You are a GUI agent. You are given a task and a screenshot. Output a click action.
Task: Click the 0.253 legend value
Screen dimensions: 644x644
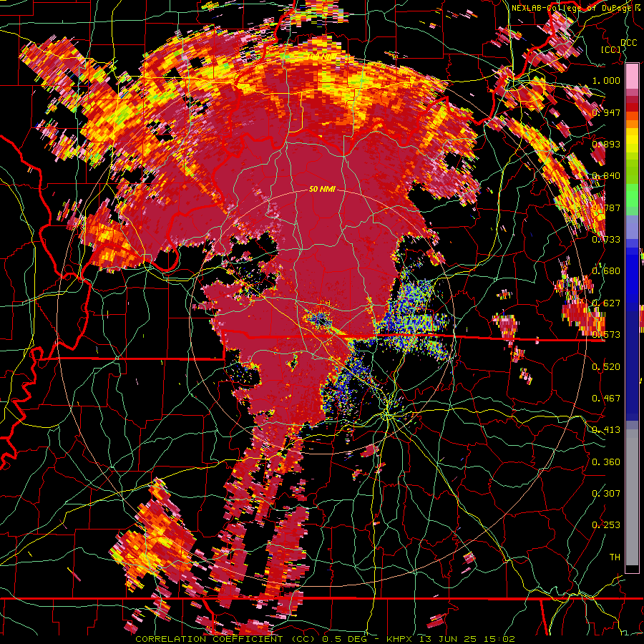coord(606,525)
